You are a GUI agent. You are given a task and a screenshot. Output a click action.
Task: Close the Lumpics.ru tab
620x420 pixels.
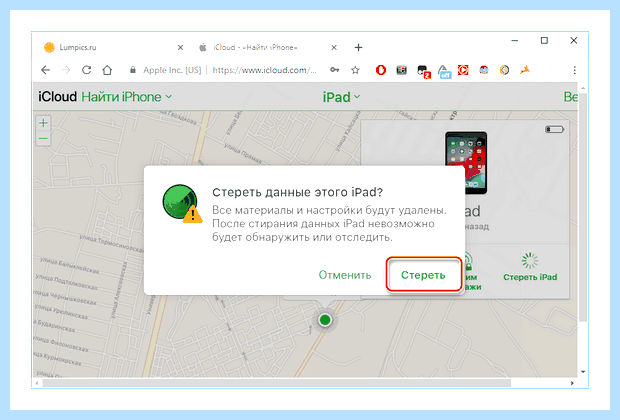[180, 47]
